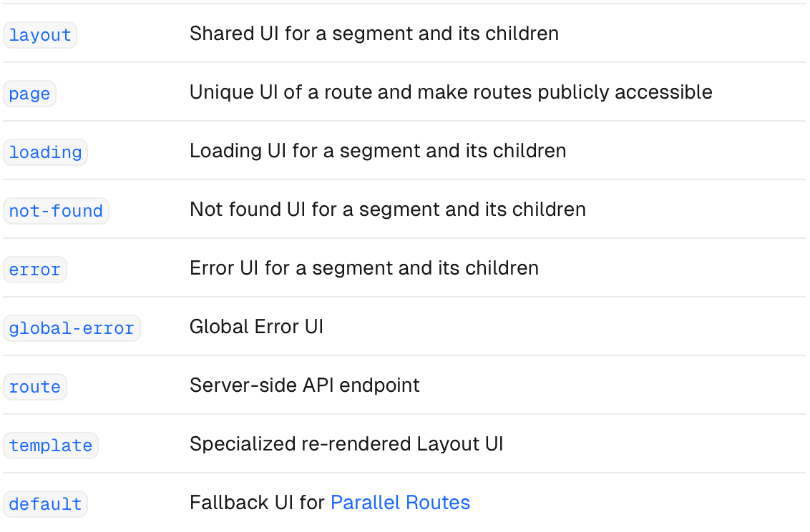The height and width of the screenshot is (532, 810).
Task: Go to the not-found convention link
Action: click(x=56, y=211)
